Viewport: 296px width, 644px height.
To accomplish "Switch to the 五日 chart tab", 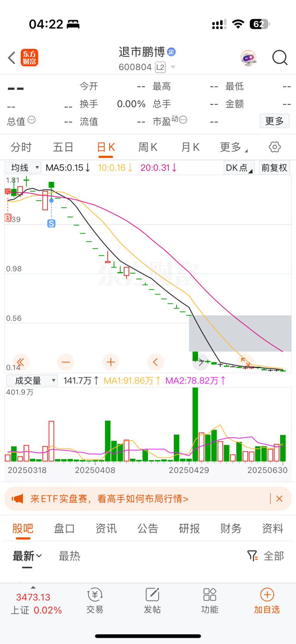I will point(63,147).
